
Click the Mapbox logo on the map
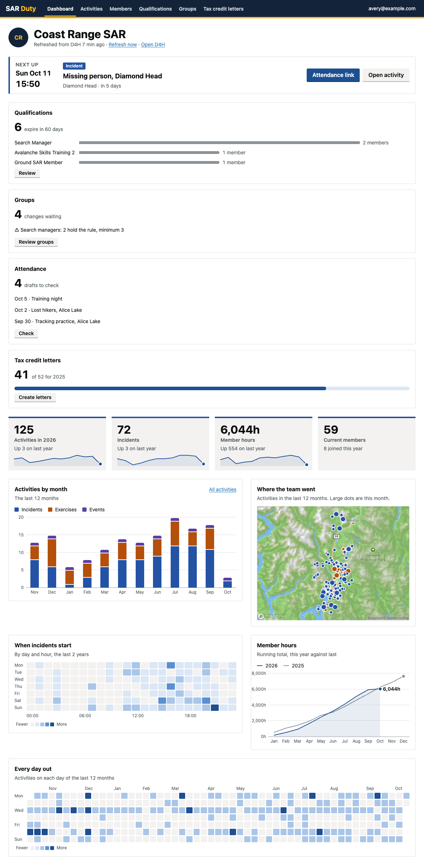tap(271, 616)
